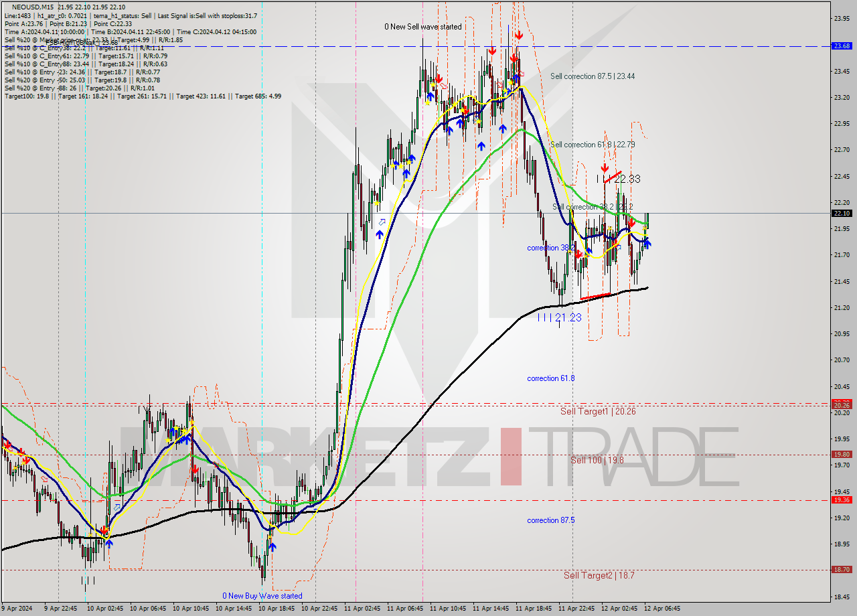The height and width of the screenshot is (616, 857).
Task: Click the '10 Apr 14:45' time label
Action: click(234, 609)
